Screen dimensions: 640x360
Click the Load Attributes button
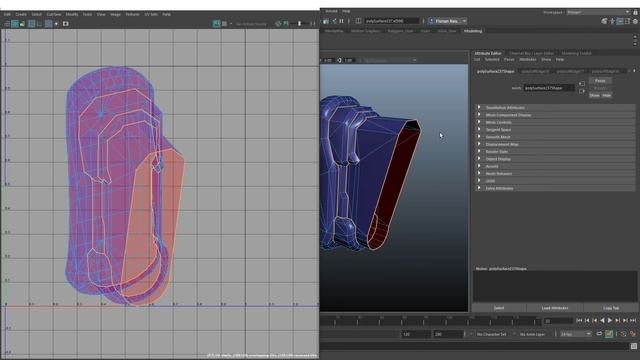pyautogui.click(x=555, y=308)
